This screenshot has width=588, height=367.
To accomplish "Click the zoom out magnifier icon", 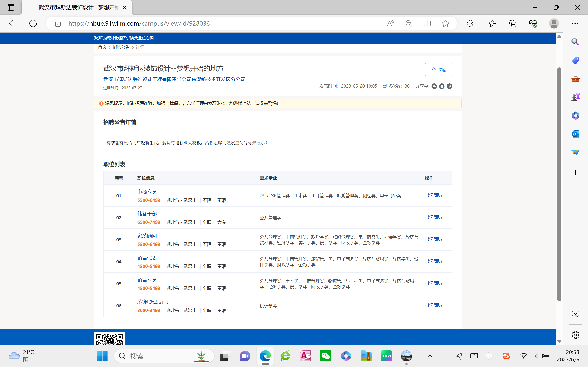I will click(x=409, y=23).
